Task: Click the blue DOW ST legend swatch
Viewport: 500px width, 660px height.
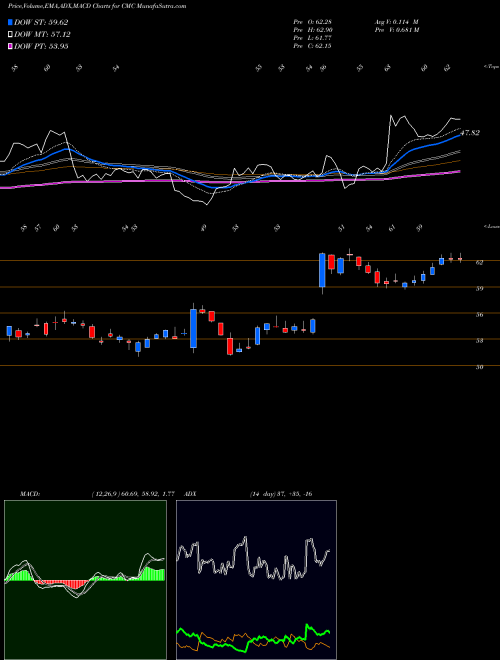Action: [x=10, y=23]
